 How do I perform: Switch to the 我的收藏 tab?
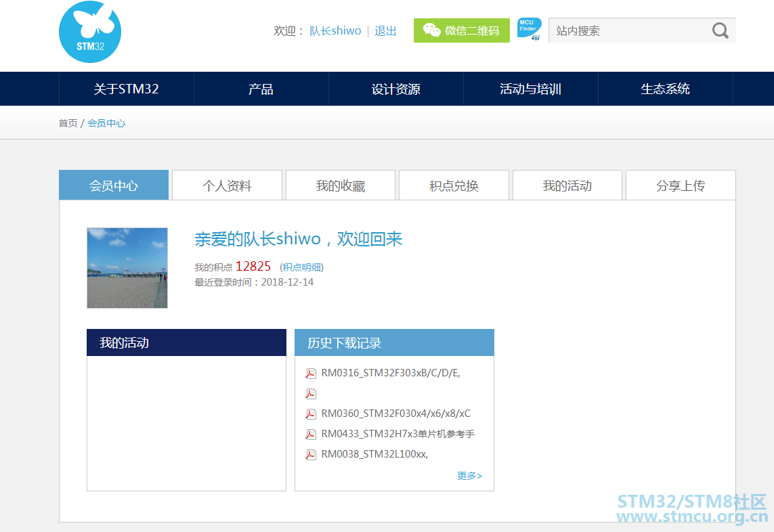coord(341,185)
